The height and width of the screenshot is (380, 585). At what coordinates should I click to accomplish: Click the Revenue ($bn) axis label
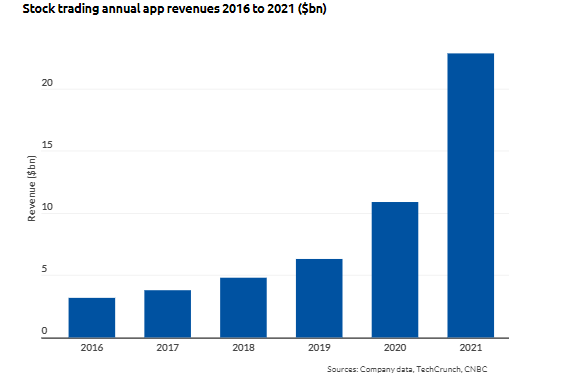point(32,188)
